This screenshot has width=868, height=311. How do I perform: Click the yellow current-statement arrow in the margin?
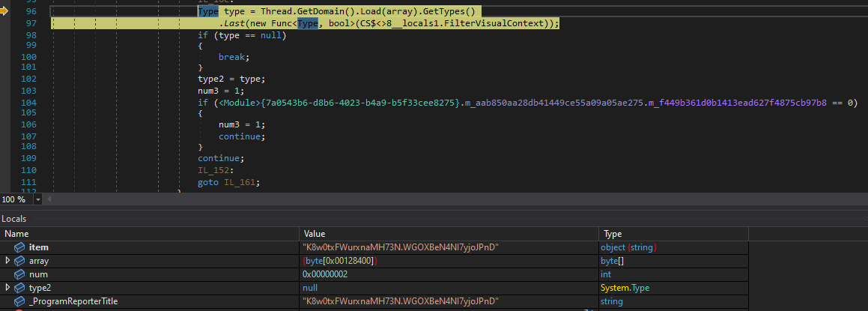tap(4, 11)
